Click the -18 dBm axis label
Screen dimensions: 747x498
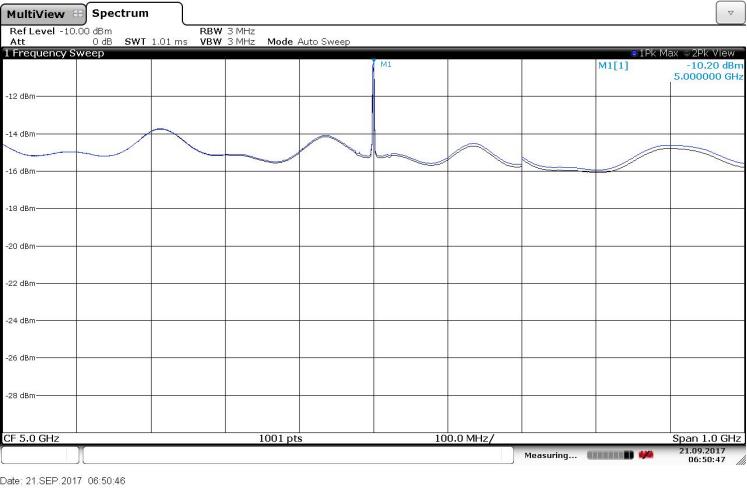[20, 208]
